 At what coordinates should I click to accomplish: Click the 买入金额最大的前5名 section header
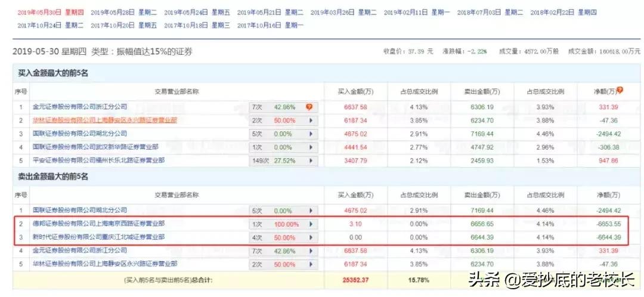coord(53,73)
